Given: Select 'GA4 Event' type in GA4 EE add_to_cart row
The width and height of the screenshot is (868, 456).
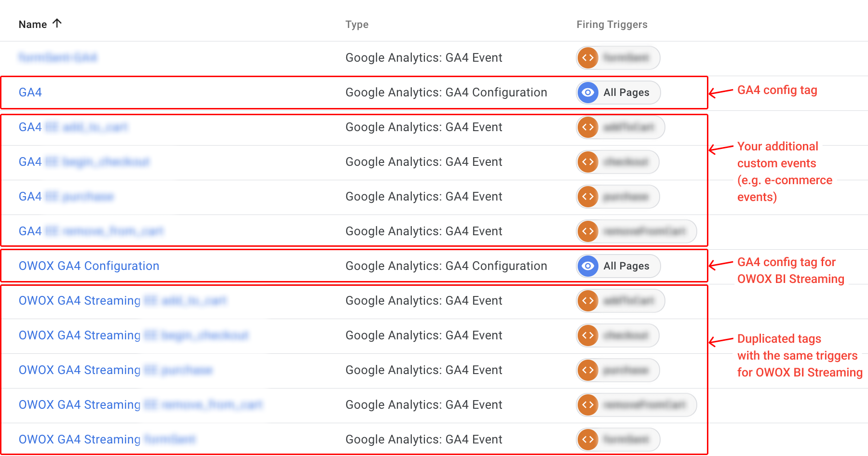Looking at the screenshot, I should pyautogui.click(x=424, y=127).
